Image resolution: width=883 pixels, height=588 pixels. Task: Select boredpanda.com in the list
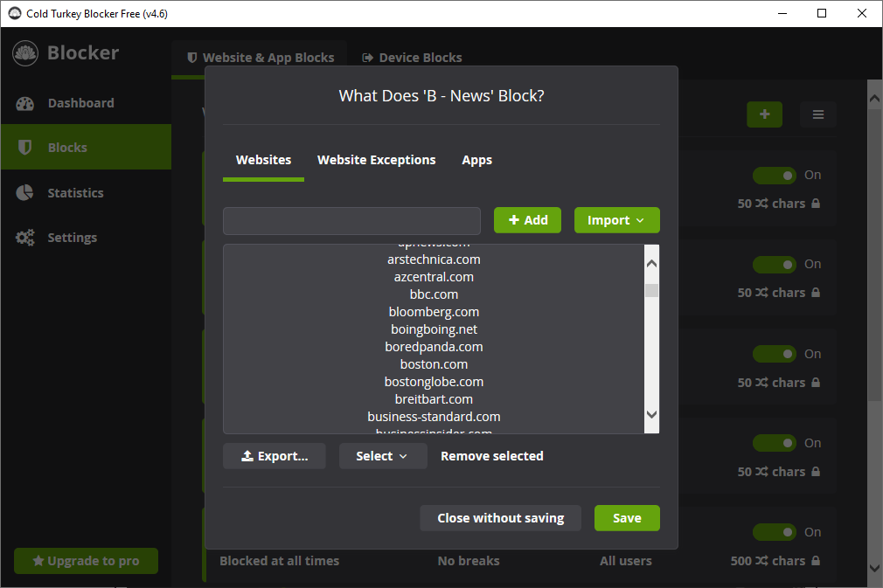[434, 347]
